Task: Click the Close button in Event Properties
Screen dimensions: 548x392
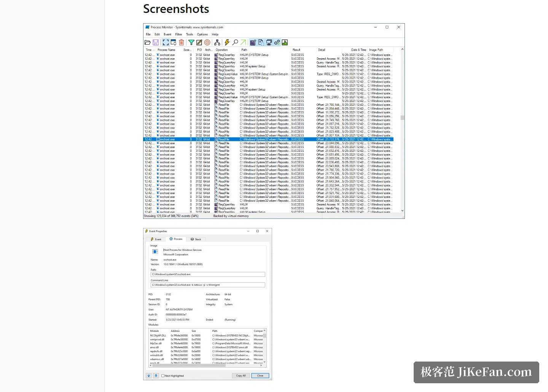Action: (x=260, y=376)
